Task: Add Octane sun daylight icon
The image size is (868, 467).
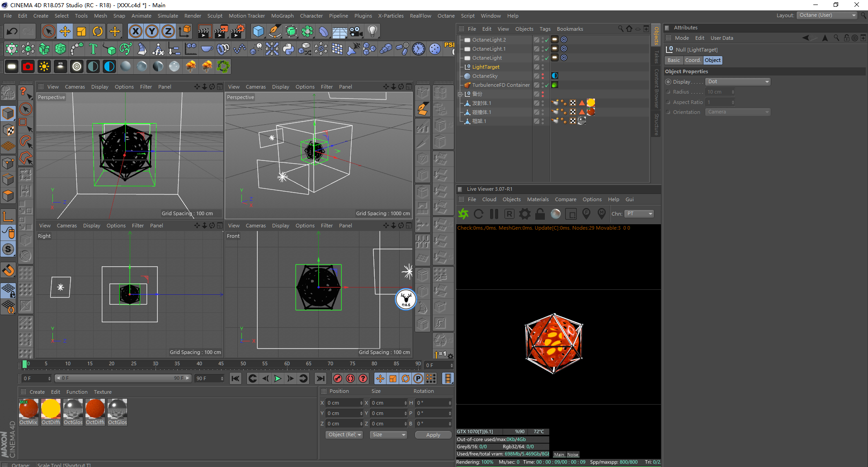Action: (x=44, y=66)
